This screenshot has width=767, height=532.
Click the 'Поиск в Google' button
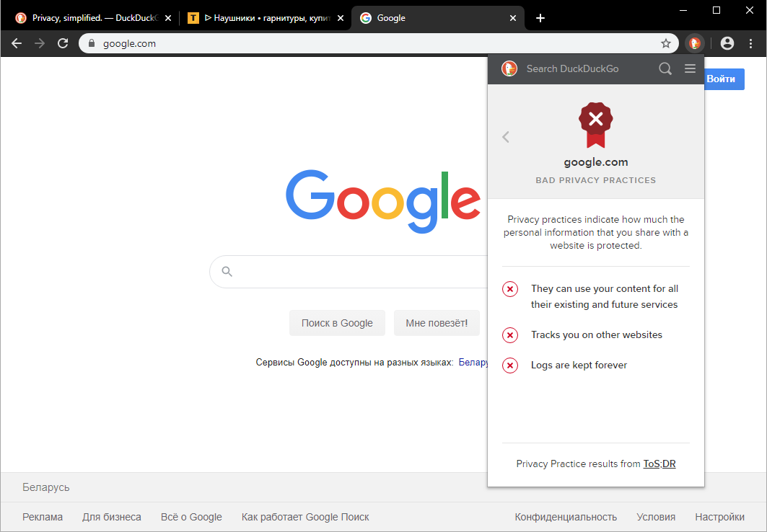click(337, 323)
